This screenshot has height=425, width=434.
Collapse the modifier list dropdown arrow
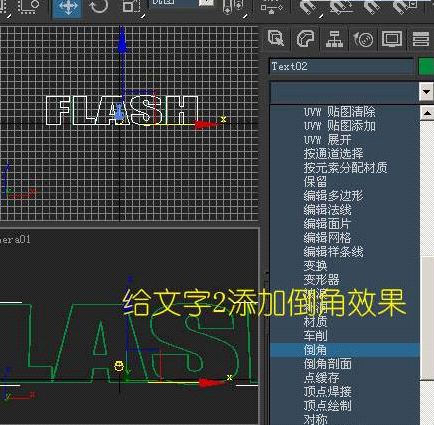426,91
